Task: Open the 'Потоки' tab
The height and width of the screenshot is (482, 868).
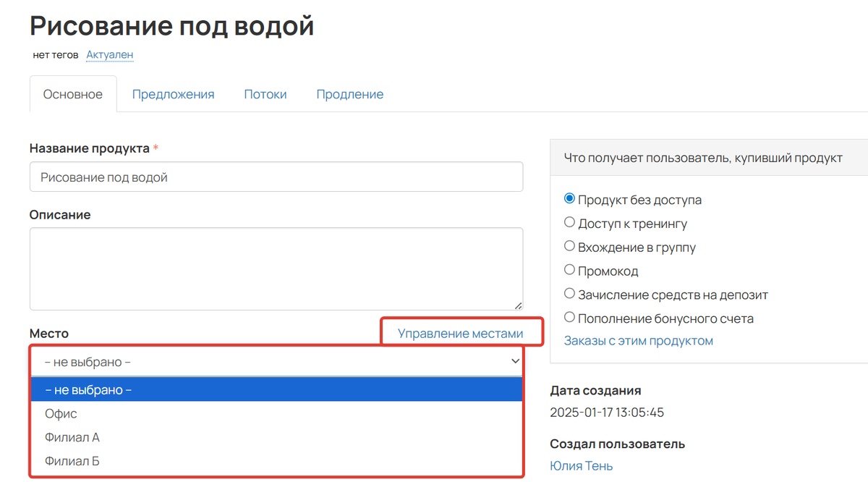Action: coord(265,93)
